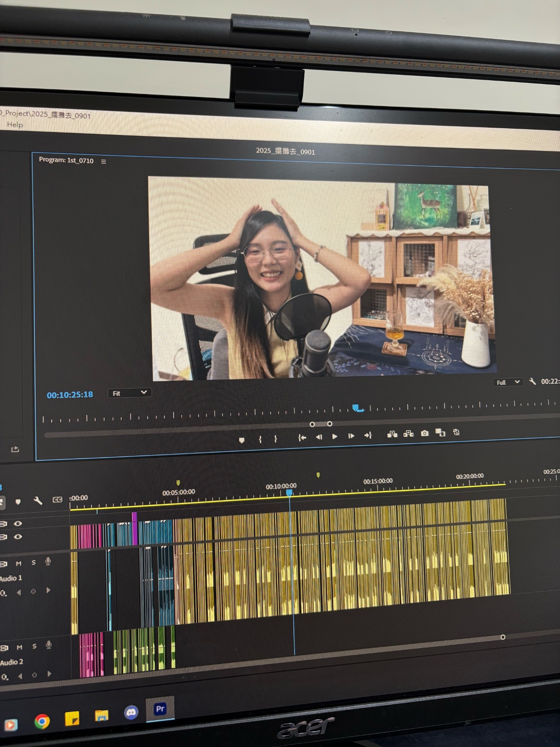Select marker near 00:05:00:00 on timeline ruler
Image resolution: width=560 pixels, height=747 pixels.
click(178, 483)
